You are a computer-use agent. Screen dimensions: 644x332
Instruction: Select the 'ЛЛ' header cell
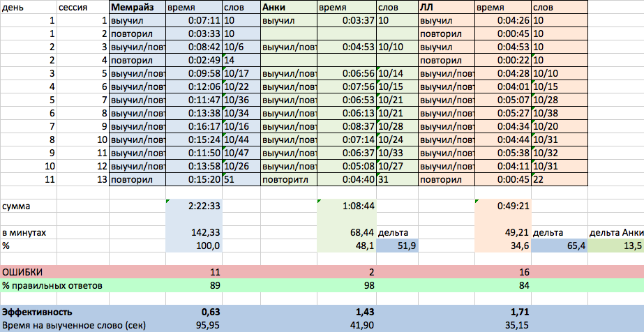click(447, 8)
